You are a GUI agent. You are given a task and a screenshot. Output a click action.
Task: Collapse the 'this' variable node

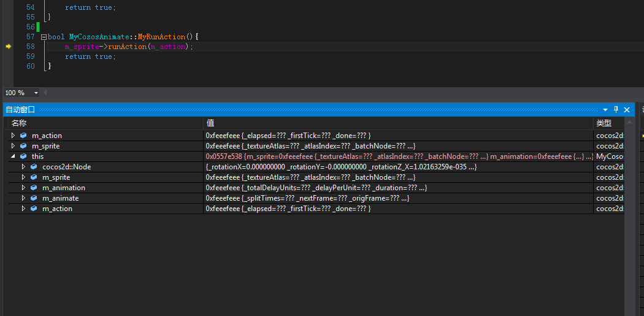[x=13, y=156]
